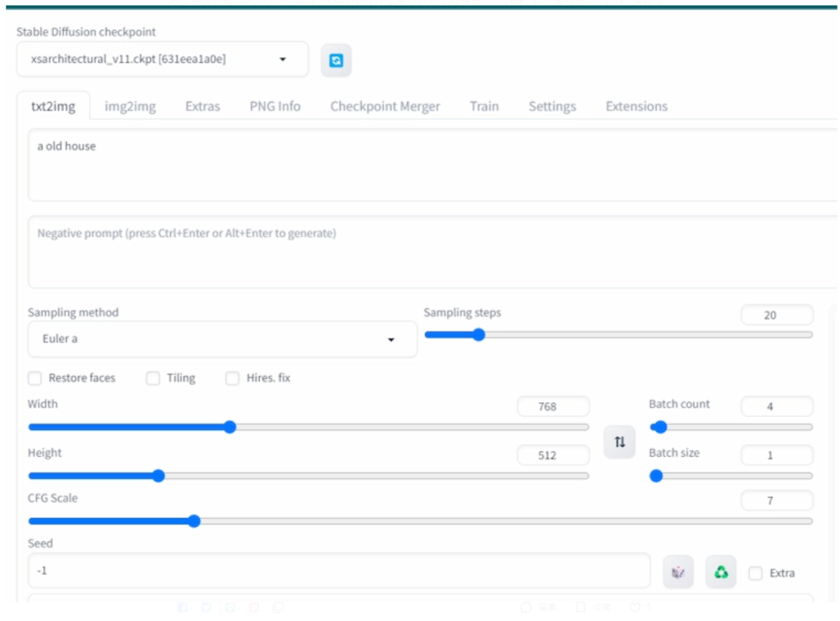Refresh the Stable Diffusion checkpoint list
This screenshot has height=621, width=840.
[x=336, y=61]
